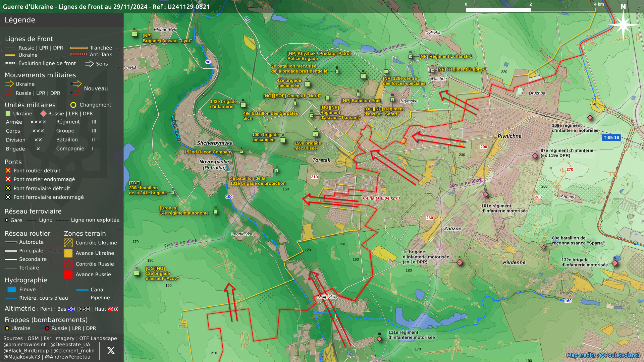Click the destroyed road bridge legend icon
Viewport: 644px width, 362px height.
[8, 171]
